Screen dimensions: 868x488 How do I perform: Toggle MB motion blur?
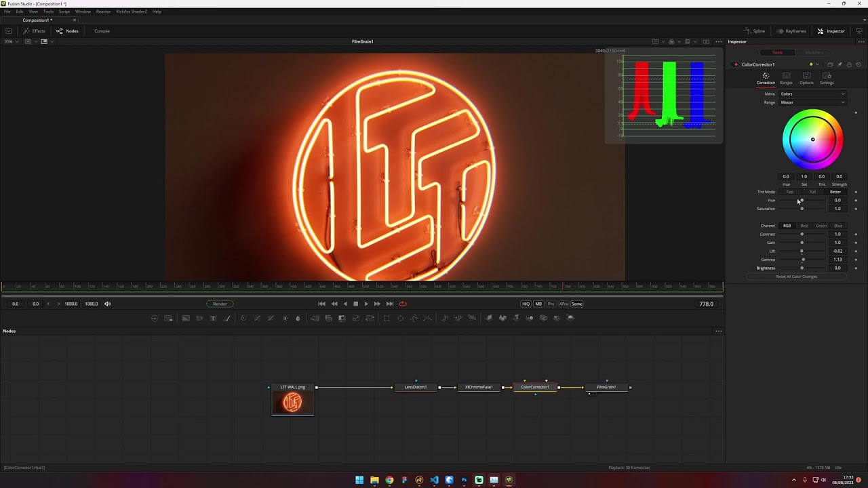coord(538,304)
